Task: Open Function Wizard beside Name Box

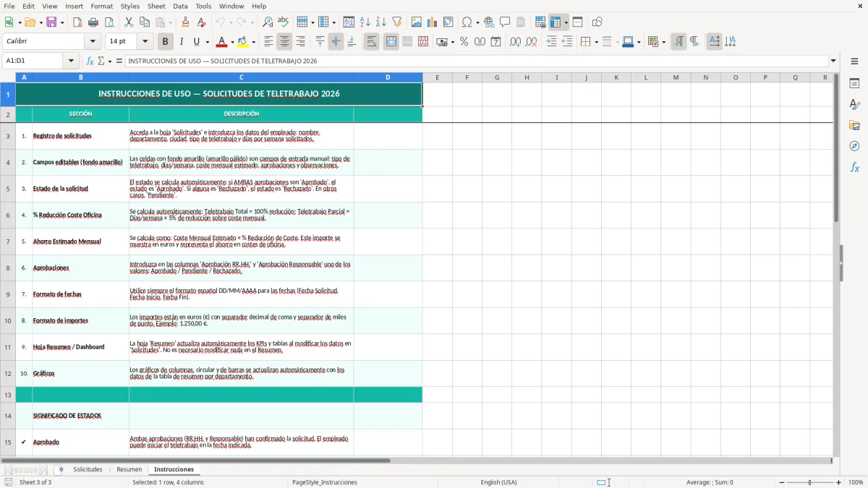Action: tap(90, 61)
